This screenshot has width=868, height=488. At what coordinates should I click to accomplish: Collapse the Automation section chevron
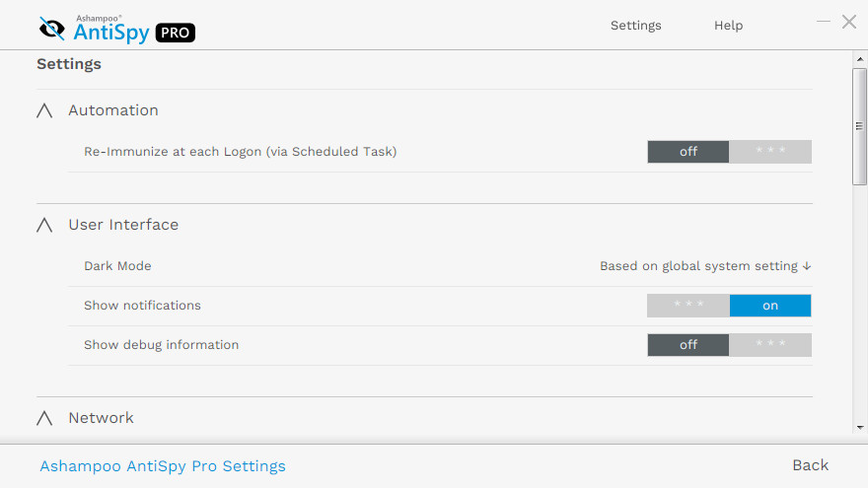pos(44,111)
